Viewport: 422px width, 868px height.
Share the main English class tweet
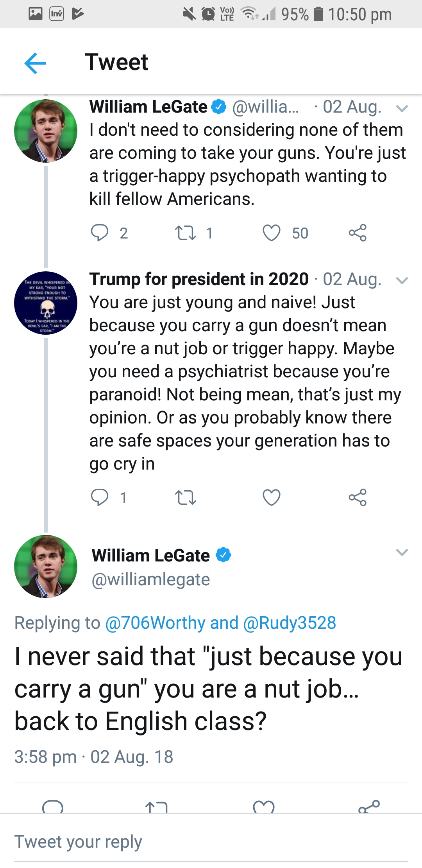[369, 806]
